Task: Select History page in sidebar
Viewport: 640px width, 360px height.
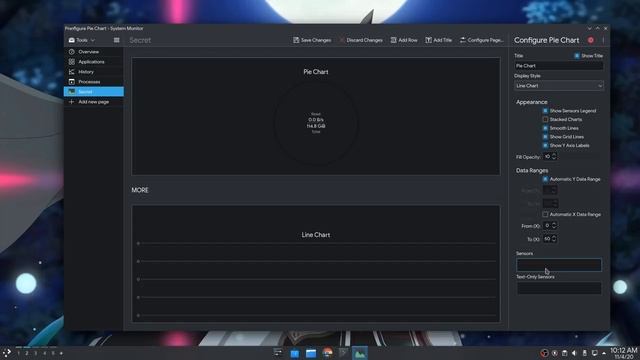Action: point(94,72)
